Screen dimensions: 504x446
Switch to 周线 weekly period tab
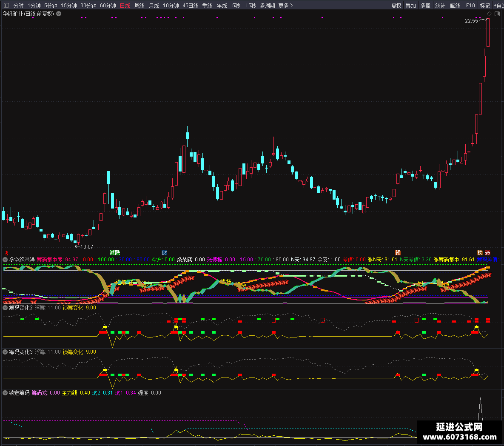click(x=139, y=6)
